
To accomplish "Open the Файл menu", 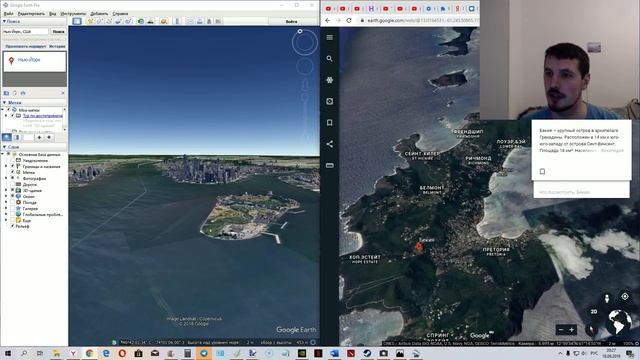I will pyautogui.click(x=9, y=13).
